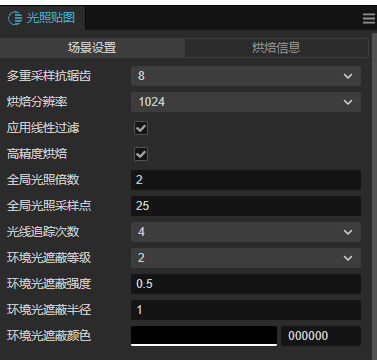
Task: Switch to the 烘焙信息 tab
Action: 276,48
